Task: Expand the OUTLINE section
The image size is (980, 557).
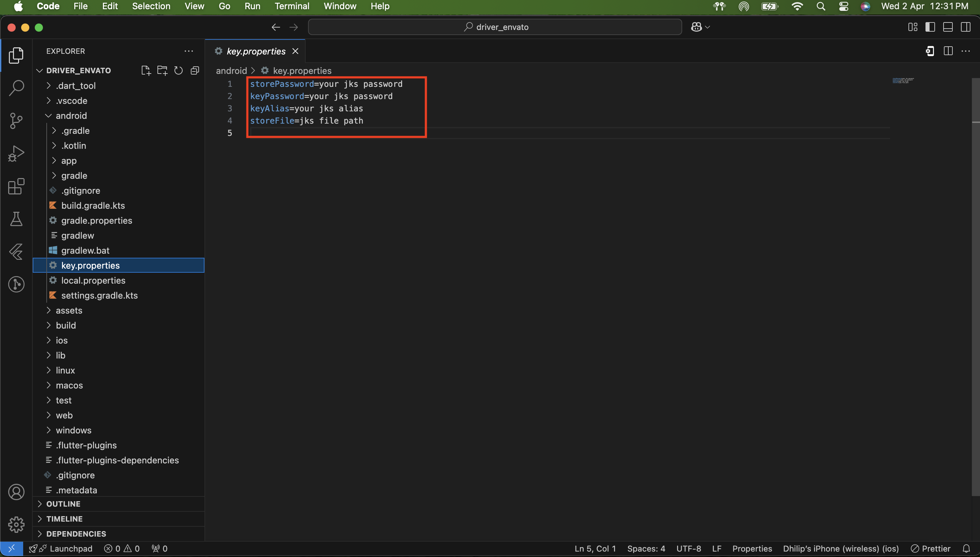Action: pos(63,504)
